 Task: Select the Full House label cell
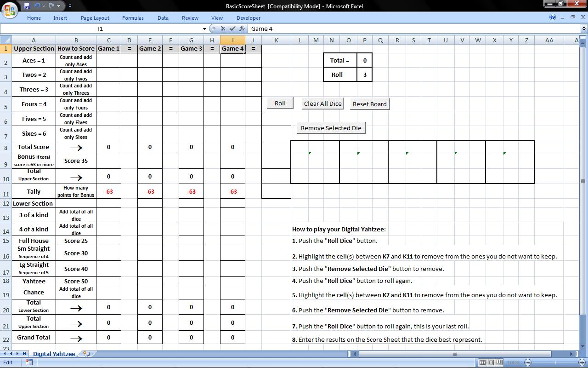tap(34, 241)
